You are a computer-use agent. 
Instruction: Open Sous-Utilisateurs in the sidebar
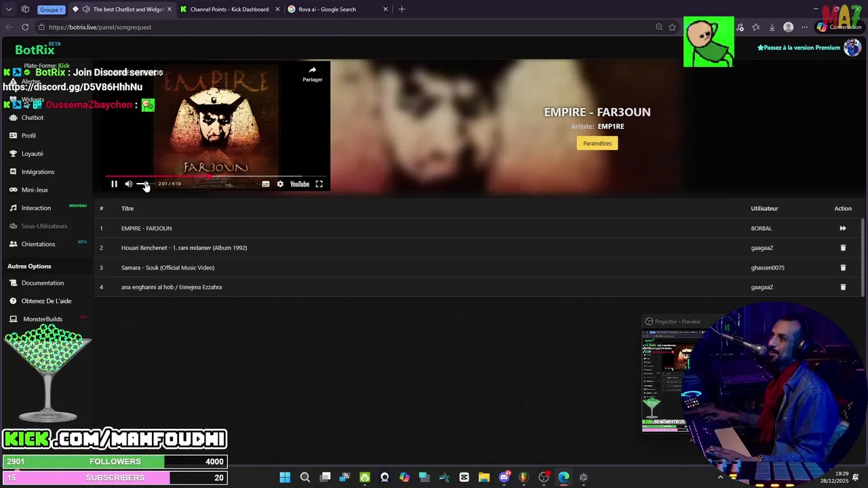pos(44,226)
